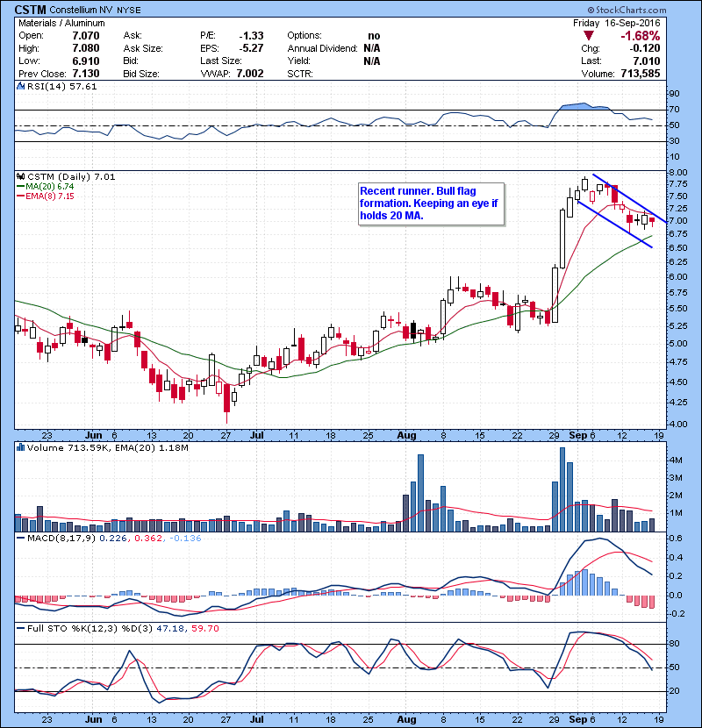Click the 4.00 price axis label
Viewport: 702px width, 728px height.
677,424
